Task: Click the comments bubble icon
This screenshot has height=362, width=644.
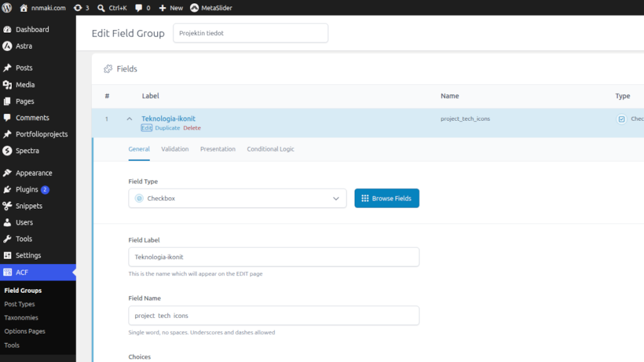Action: (139, 8)
